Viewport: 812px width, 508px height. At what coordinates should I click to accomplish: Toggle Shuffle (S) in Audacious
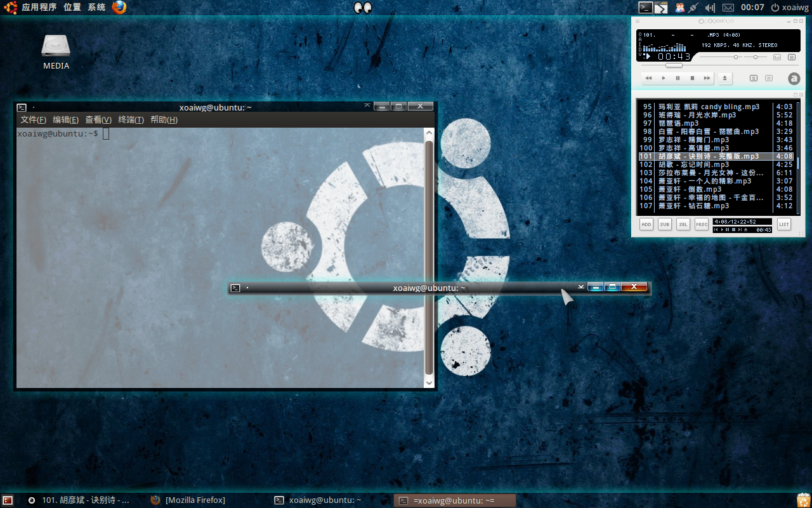[x=754, y=78]
